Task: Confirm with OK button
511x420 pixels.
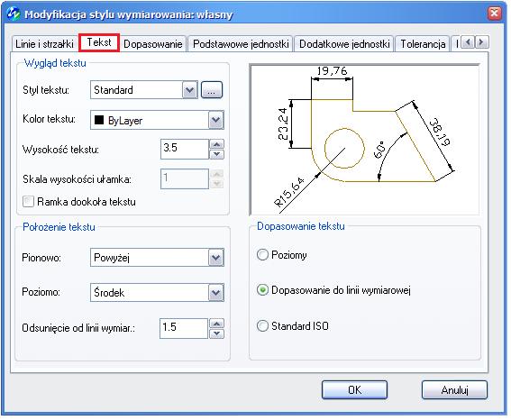Action: pos(354,389)
